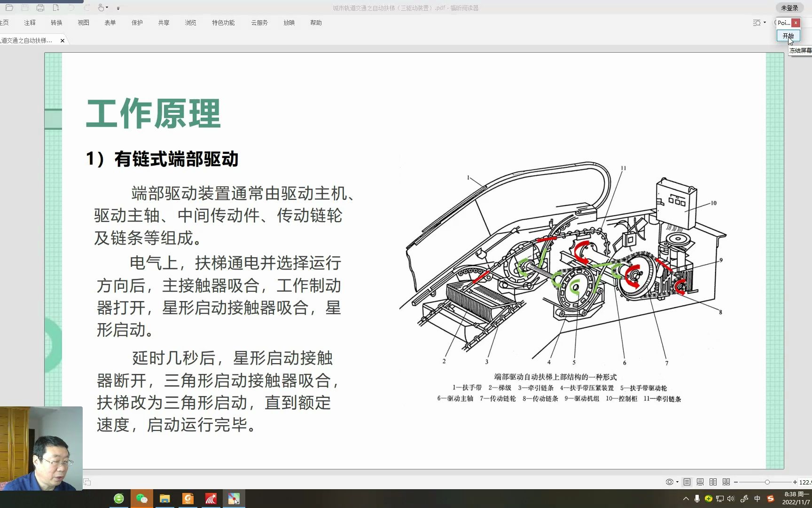This screenshot has width=812, height=508.
Task: Expand hidden icons in the system tray
Action: 686,498
